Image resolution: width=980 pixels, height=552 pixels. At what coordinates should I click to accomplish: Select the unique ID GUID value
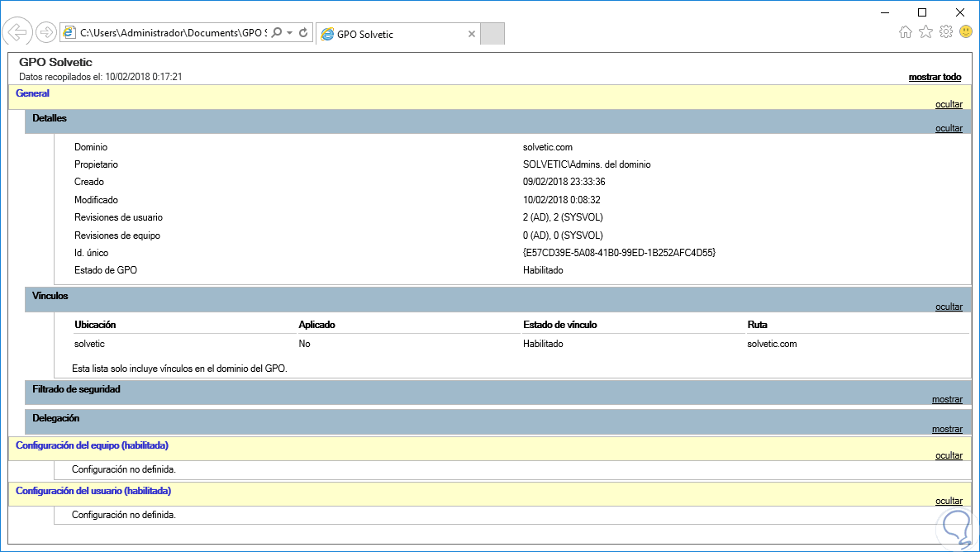[619, 253]
